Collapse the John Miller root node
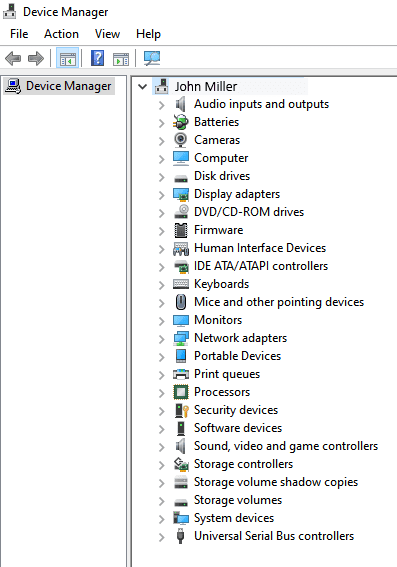This screenshot has width=397, height=567. coord(143,86)
